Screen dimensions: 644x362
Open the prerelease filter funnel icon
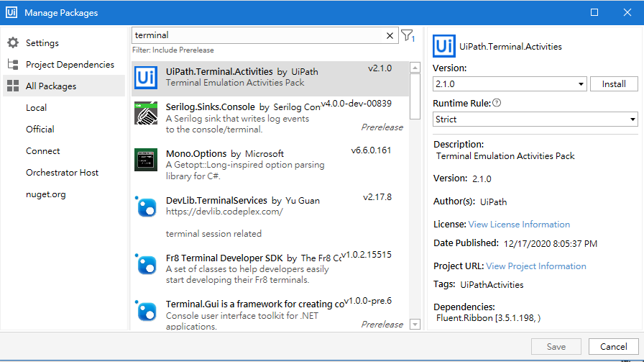coord(408,36)
